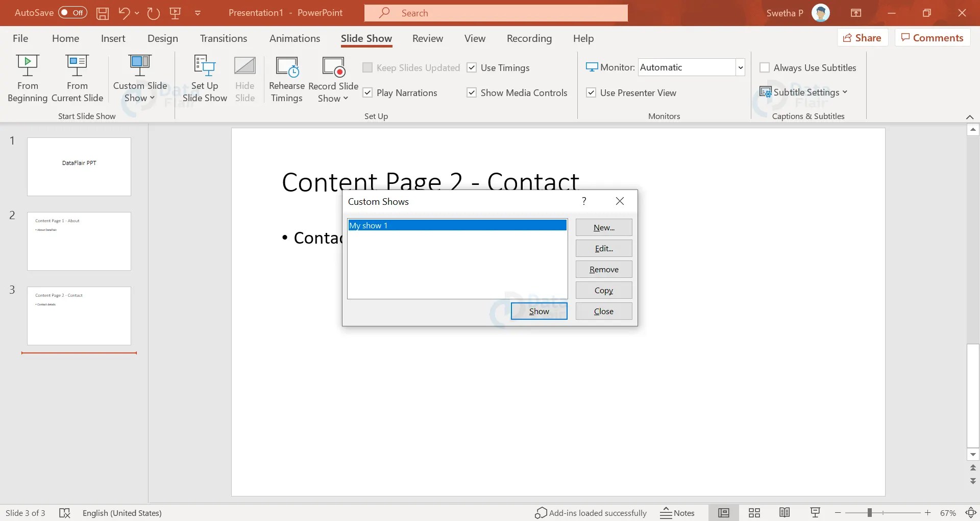Switch to Slide Sorter view
Viewport: 980px width, 521px height.
coord(754,512)
